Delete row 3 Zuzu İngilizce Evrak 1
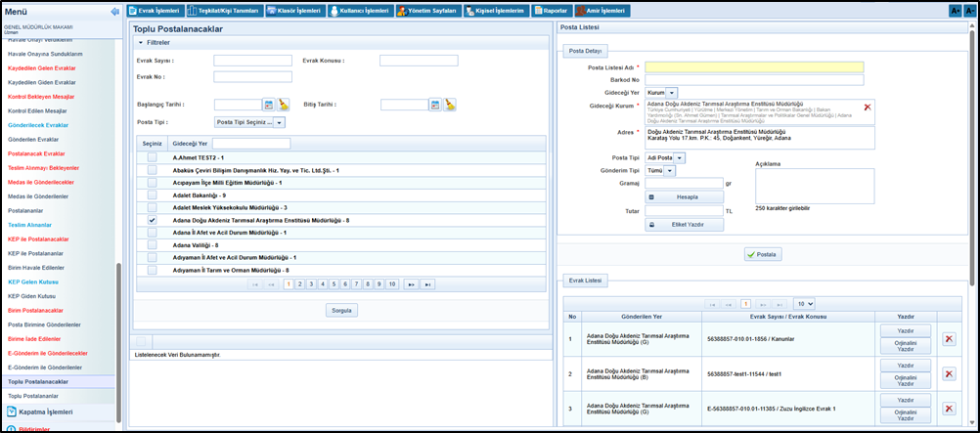The width and height of the screenshot is (980, 433). [949, 409]
